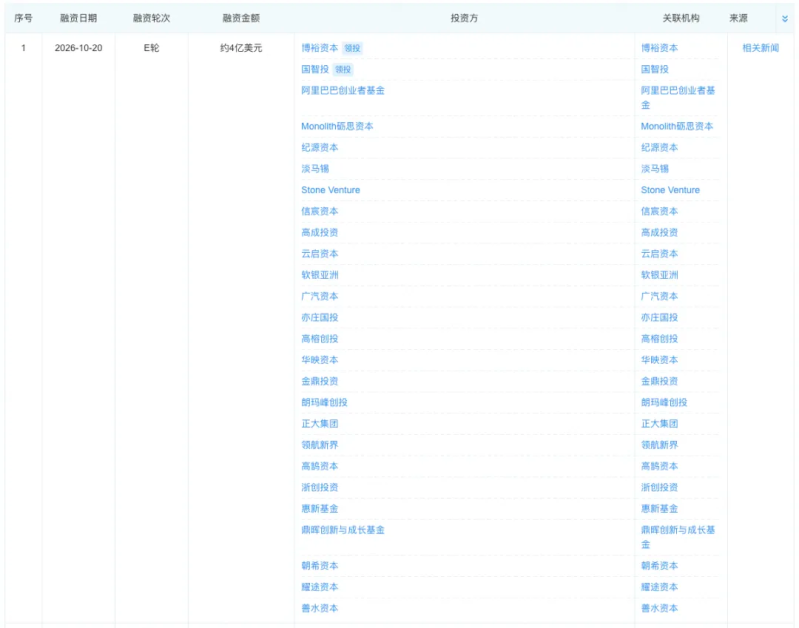Open the 相关新闻 source link
The image size is (799, 628).
click(x=760, y=48)
